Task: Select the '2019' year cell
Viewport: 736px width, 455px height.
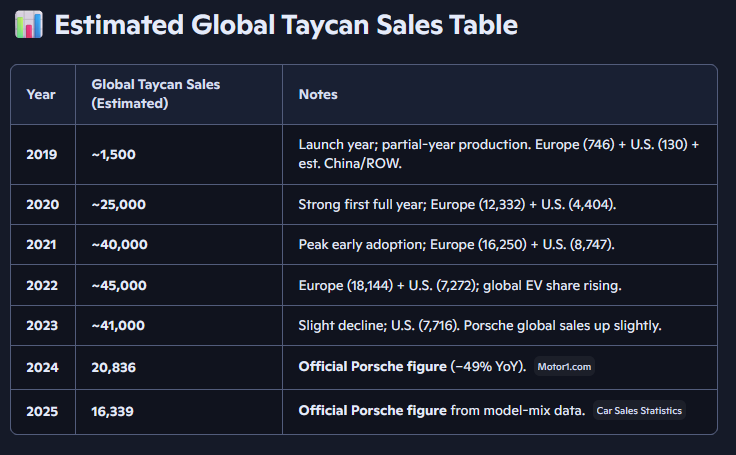Action: (x=42, y=154)
